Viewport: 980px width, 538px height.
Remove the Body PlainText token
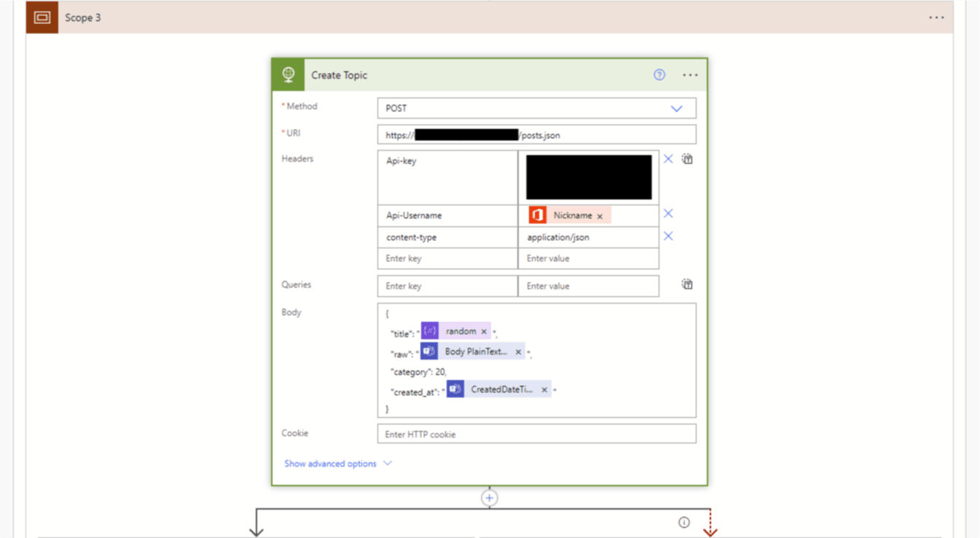tap(518, 352)
